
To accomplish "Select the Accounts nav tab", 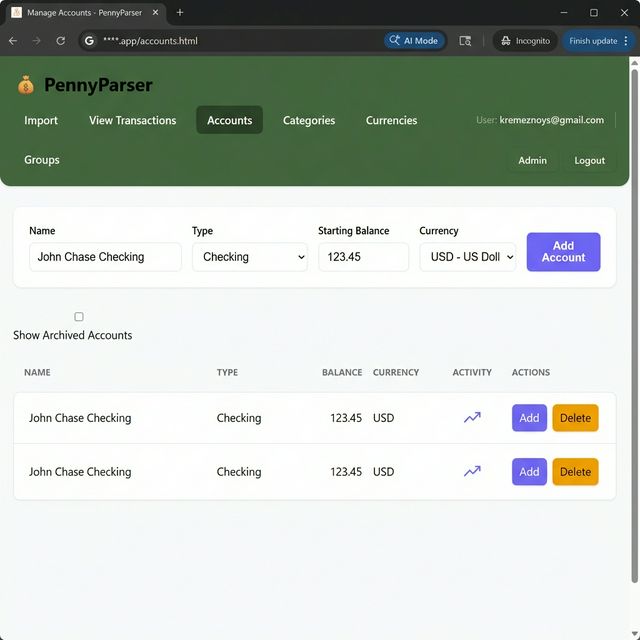I will click(229, 120).
